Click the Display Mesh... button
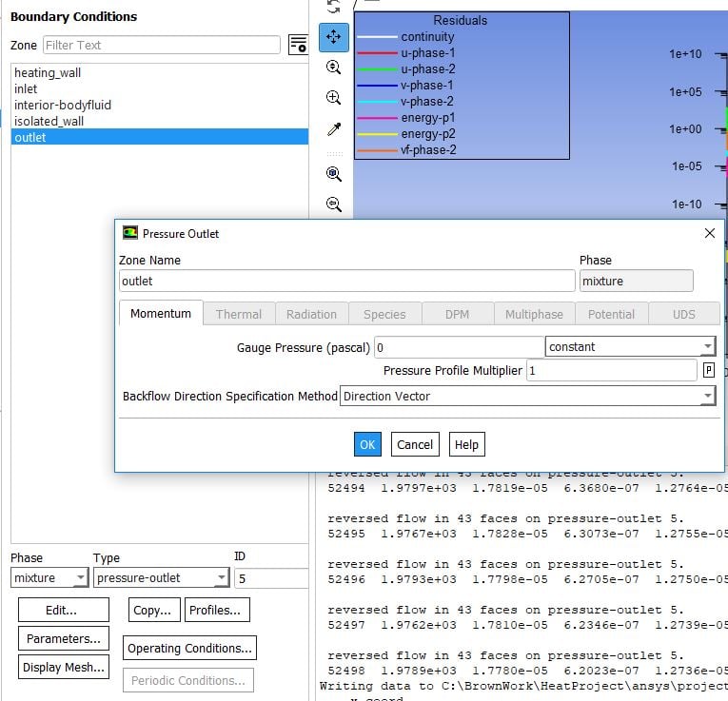 point(64,667)
